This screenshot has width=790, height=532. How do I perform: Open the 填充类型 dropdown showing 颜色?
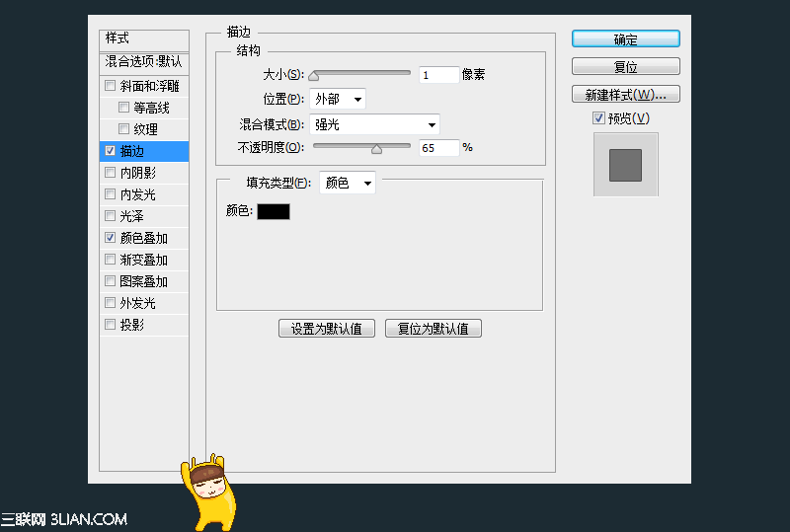348,183
